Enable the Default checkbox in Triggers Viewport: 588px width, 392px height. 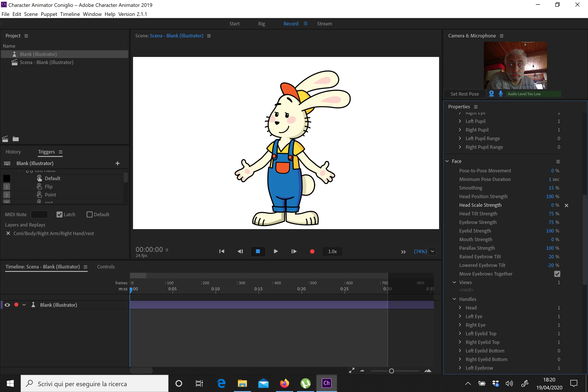(x=89, y=214)
